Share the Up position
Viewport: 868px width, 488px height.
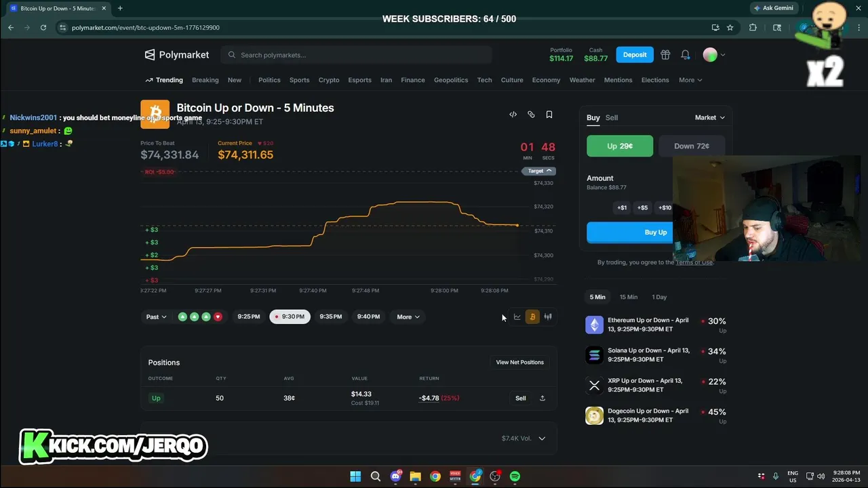click(x=542, y=398)
